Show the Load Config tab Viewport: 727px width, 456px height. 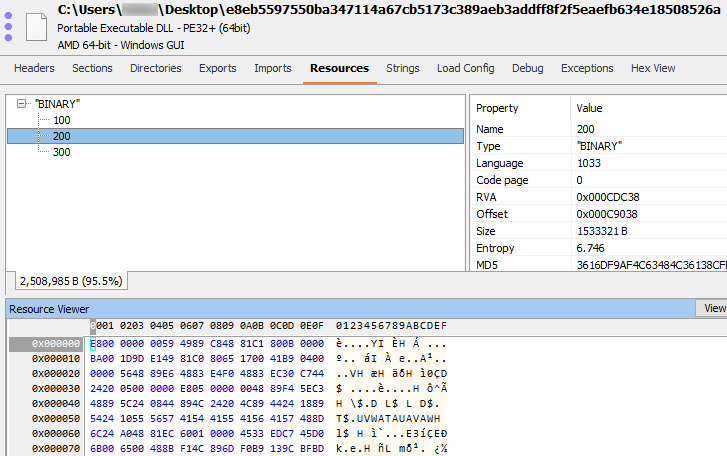coord(465,69)
